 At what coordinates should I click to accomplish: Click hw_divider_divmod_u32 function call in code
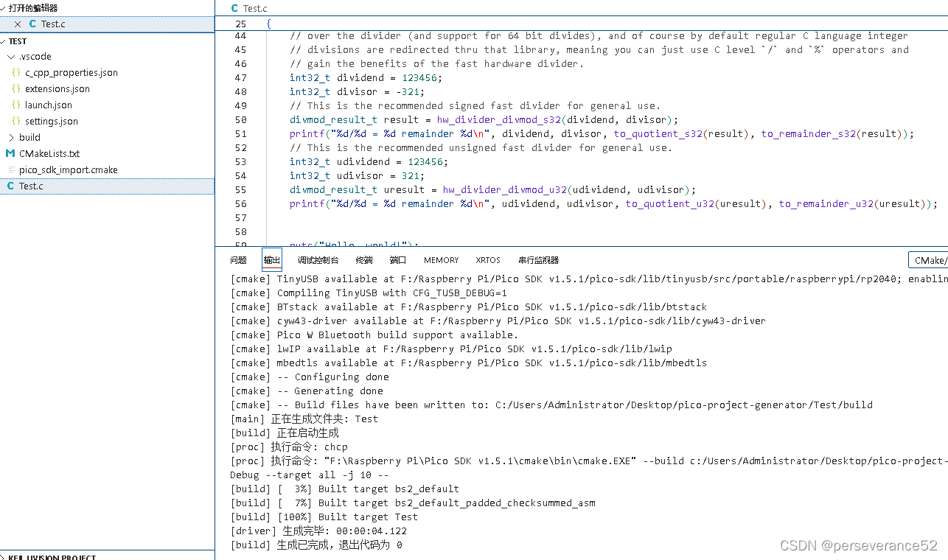pos(504,190)
